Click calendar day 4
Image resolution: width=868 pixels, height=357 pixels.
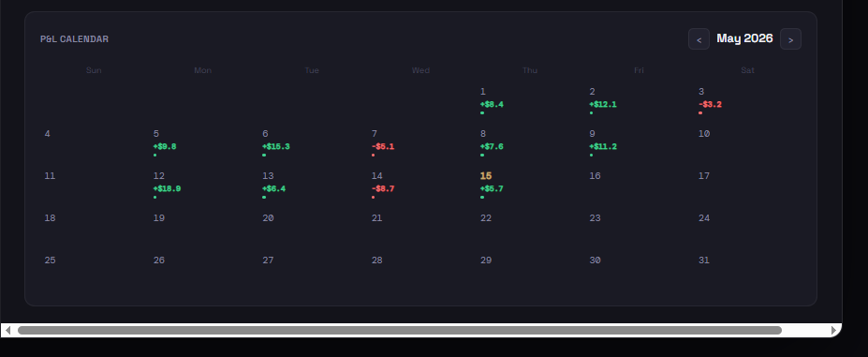pyautogui.click(x=94, y=144)
